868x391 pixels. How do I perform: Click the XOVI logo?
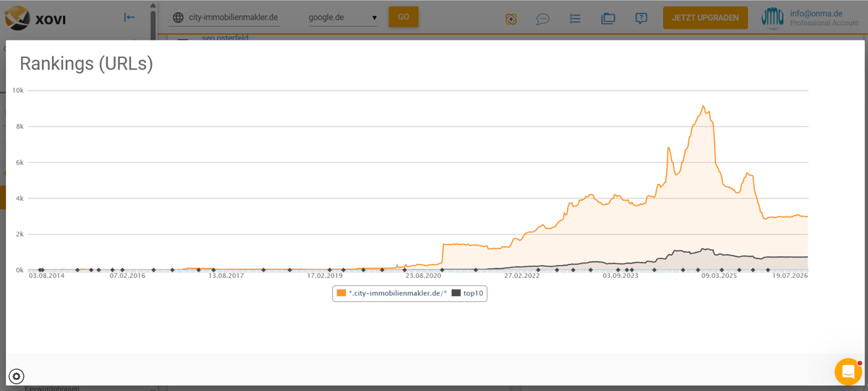[x=35, y=17]
